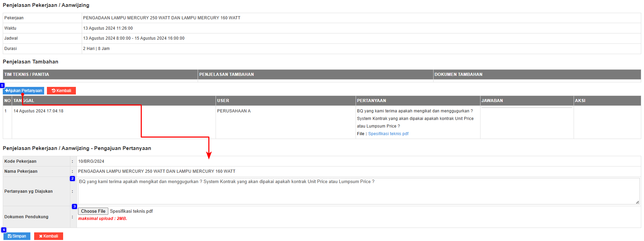
Task: Open the Spesifikasi teknis.pdf file link
Action: [388, 134]
